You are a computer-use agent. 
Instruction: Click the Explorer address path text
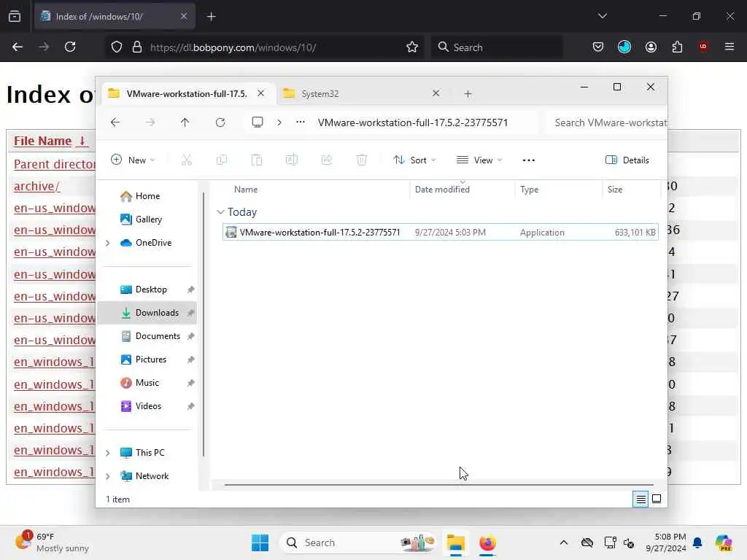413,122
